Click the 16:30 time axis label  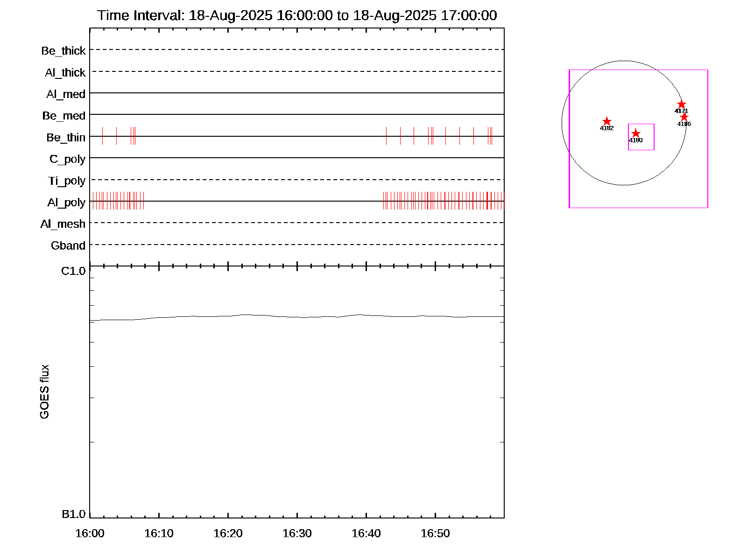pyautogui.click(x=297, y=533)
